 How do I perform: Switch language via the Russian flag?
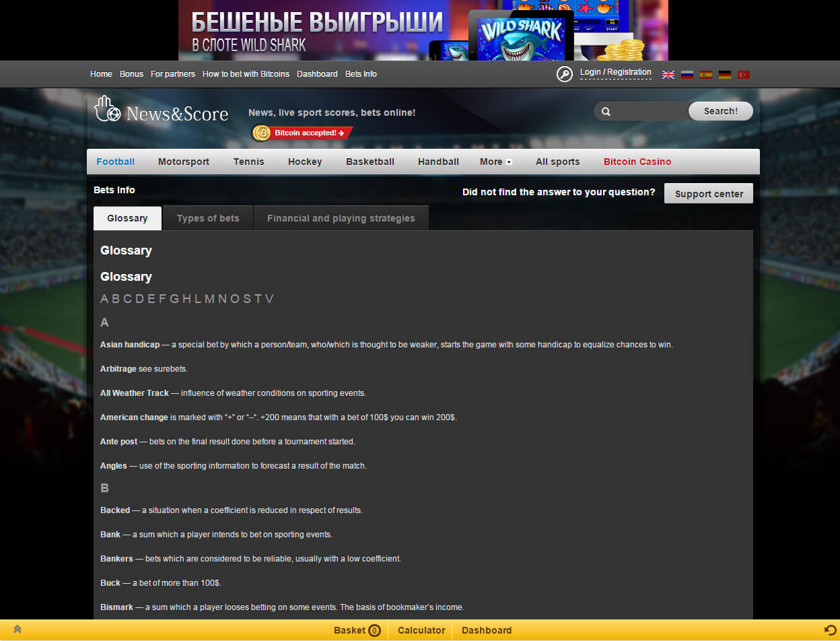coord(687,75)
